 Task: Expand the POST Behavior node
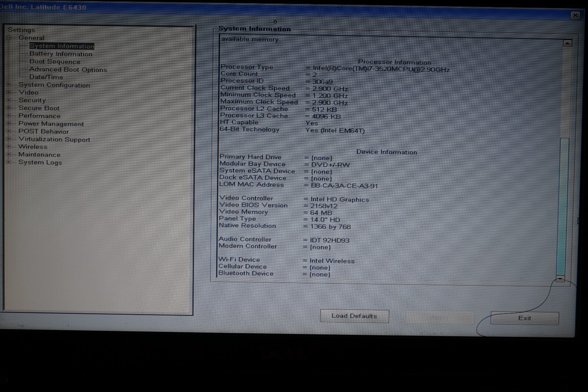pyautogui.click(x=9, y=131)
